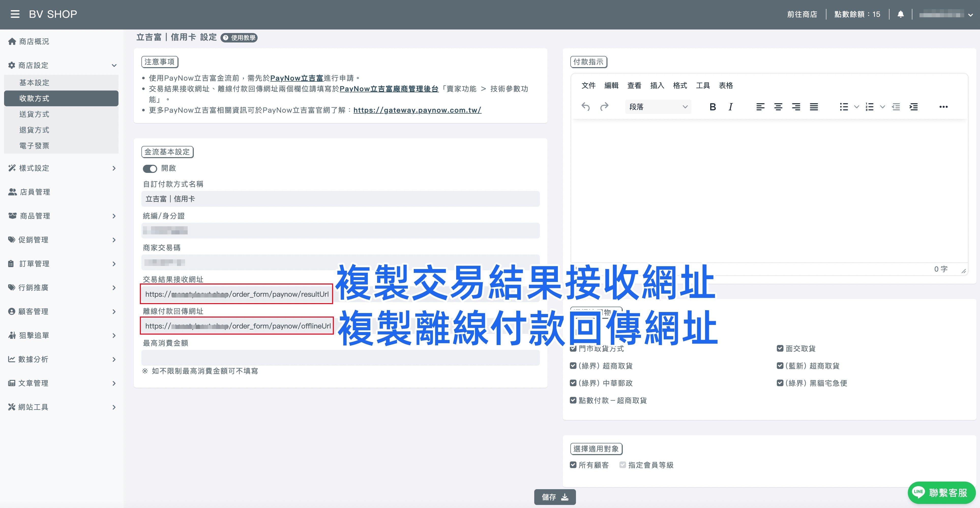Image resolution: width=980 pixels, height=508 pixels.
Task: Open the account dropdown at top right
Action: coord(946,15)
